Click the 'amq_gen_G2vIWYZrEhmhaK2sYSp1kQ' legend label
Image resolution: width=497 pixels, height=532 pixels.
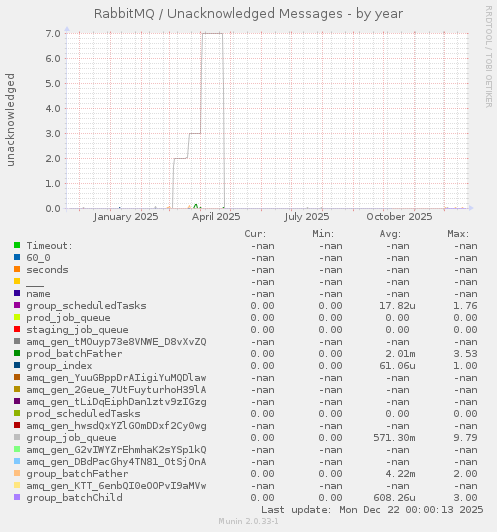click(x=116, y=450)
